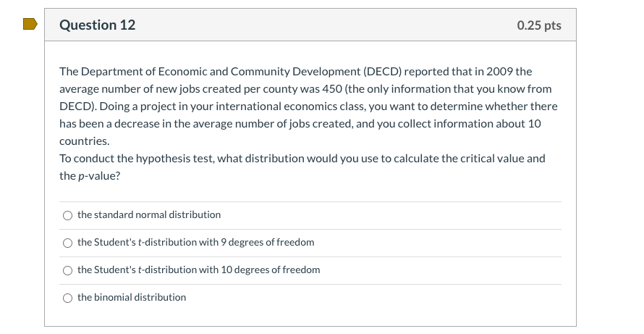Select the standard normal distribution radio button

tap(67, 215)
